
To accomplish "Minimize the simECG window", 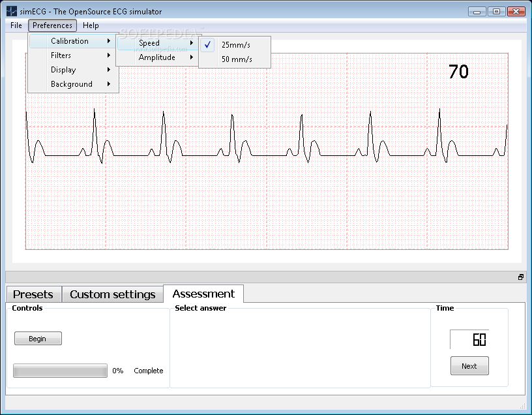I will (x=477, y=12).
